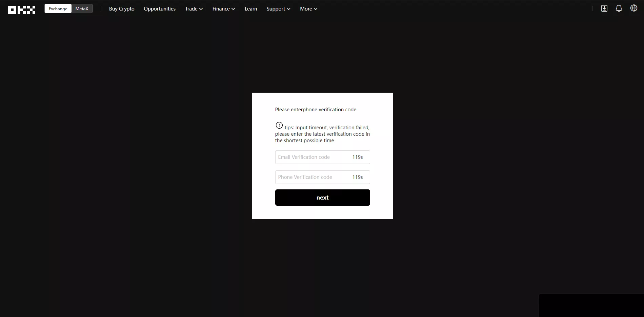Image resolution: width=644 pixels, height=317 pixels.
Task: Expand the More dropdown menu
Action: point(308,9)
